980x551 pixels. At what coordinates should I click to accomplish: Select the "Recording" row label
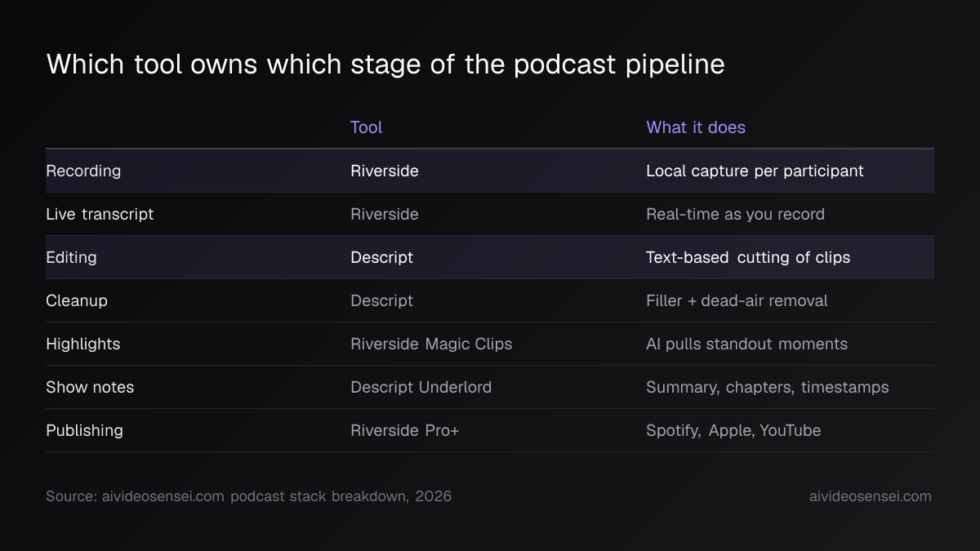(83, 171)
